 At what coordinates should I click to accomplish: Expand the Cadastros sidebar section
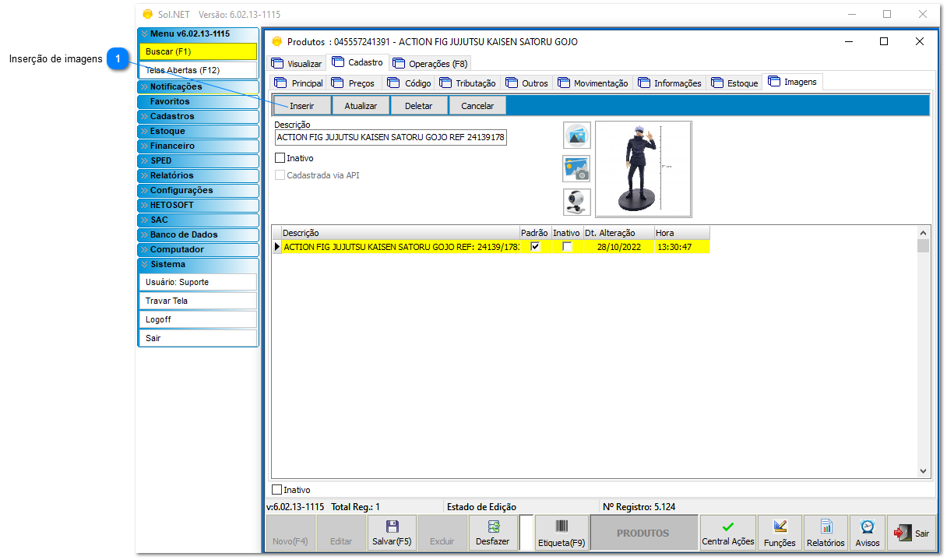click(x=198, y=116)
